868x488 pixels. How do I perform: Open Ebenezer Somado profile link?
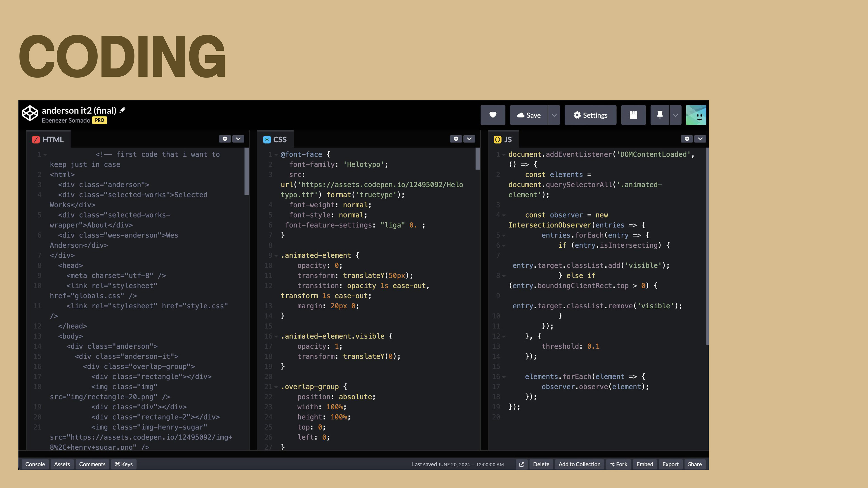(x=66, y=121)
